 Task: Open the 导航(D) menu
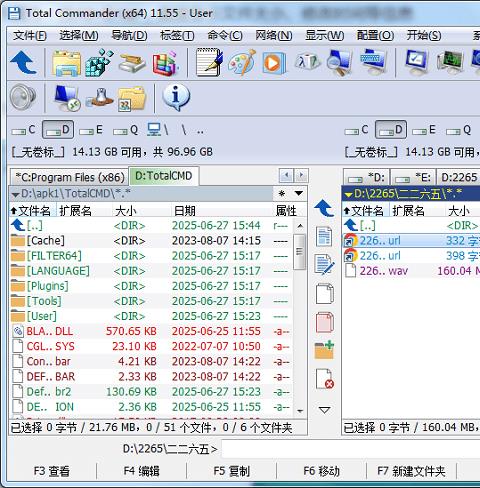click(129, 35)
